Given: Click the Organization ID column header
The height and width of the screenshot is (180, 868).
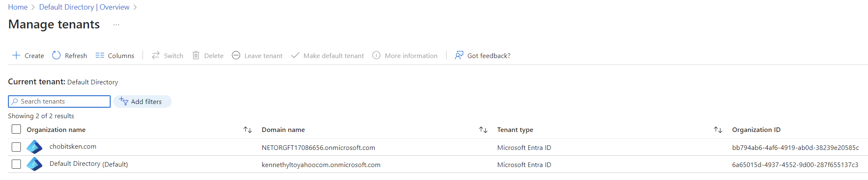Looking at the screenshot, I should coord(756,130).
